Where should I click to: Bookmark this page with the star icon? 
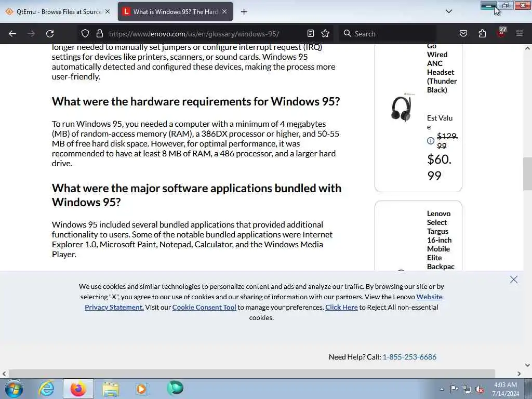pyautogui.click(x=325, y=33)
